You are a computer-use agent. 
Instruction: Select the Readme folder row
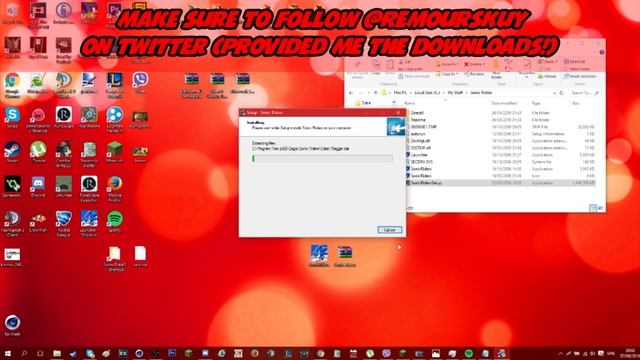[500, 120]
